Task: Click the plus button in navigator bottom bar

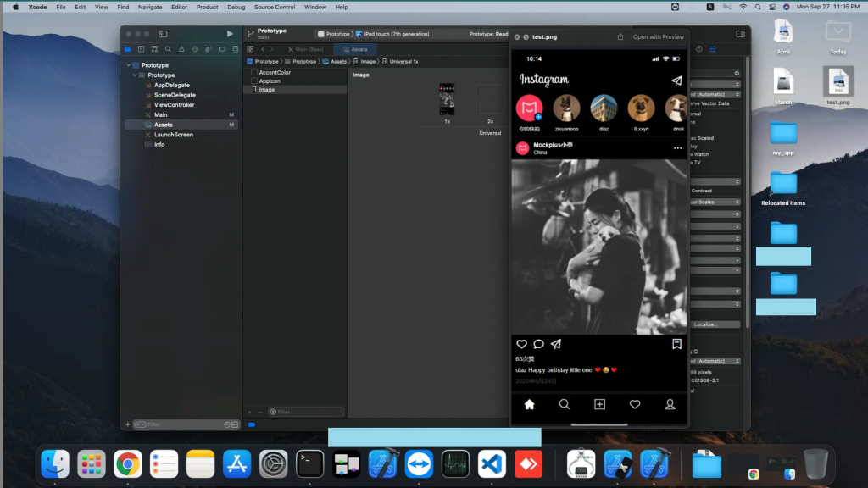Action: pyautogui.click(x=127, y=425)
